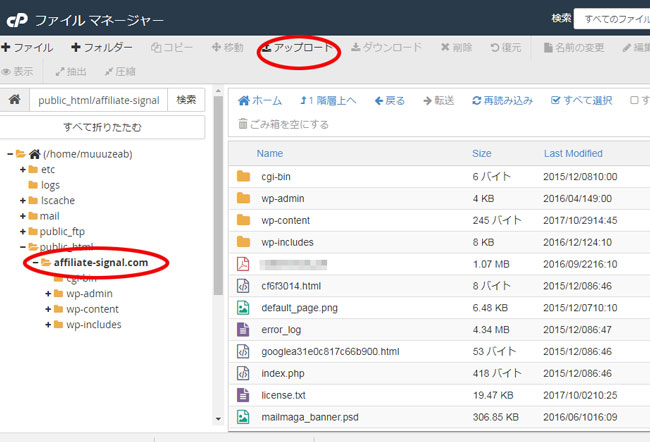Click the ダウンロード download toolbar button
This screenshot has width=650, height=442.
(x=386, y=48)
